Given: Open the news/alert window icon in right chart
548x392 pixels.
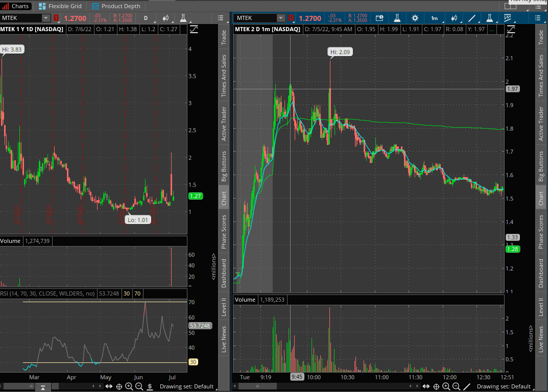Looking at the screenshot, I should [x=379, y=18].
